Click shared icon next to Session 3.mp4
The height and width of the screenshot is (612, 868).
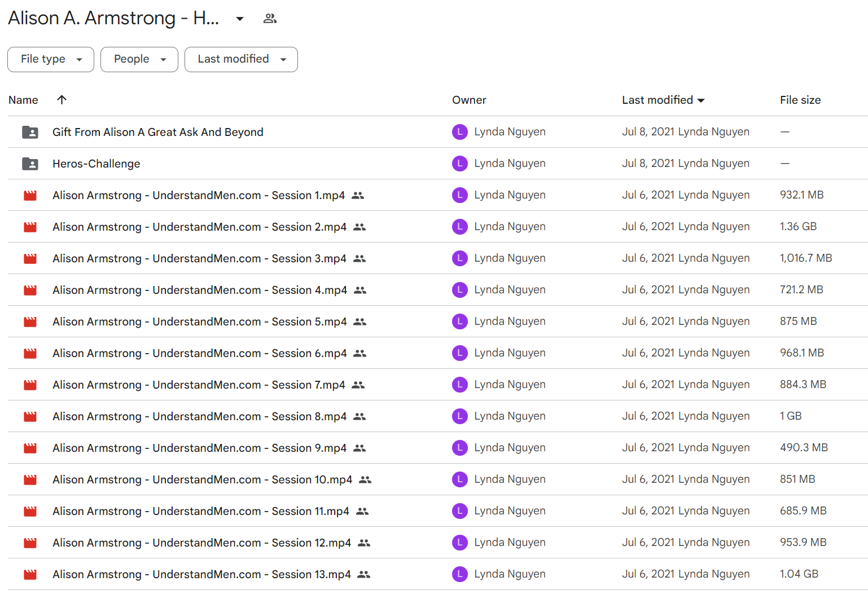[360, 258]
